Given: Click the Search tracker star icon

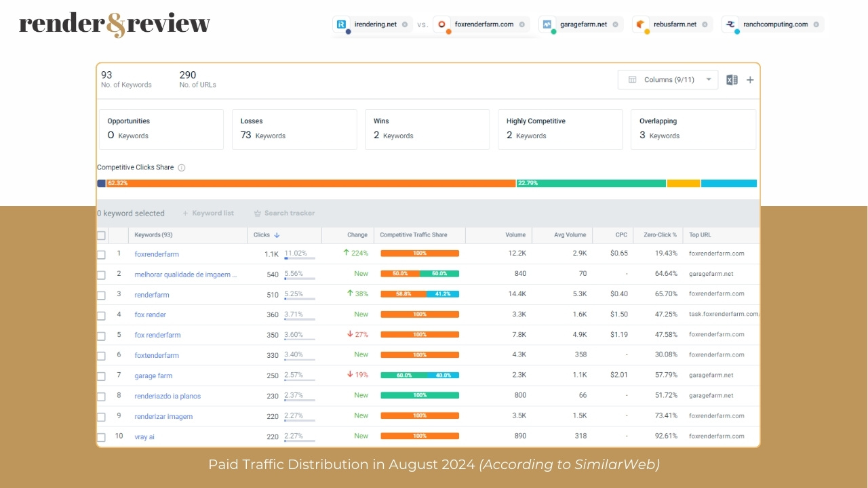Looking at the screenshot, I should [x=258, y=213].
